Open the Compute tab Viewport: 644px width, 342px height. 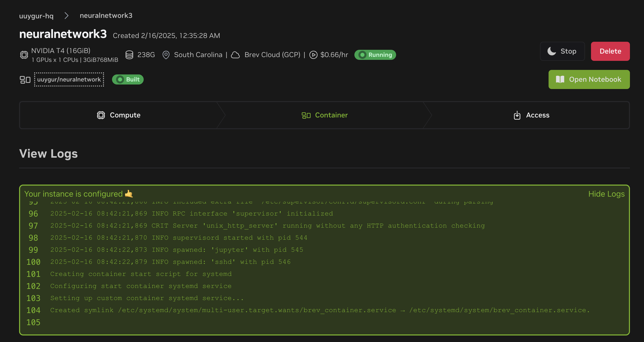tap(119, 115)
